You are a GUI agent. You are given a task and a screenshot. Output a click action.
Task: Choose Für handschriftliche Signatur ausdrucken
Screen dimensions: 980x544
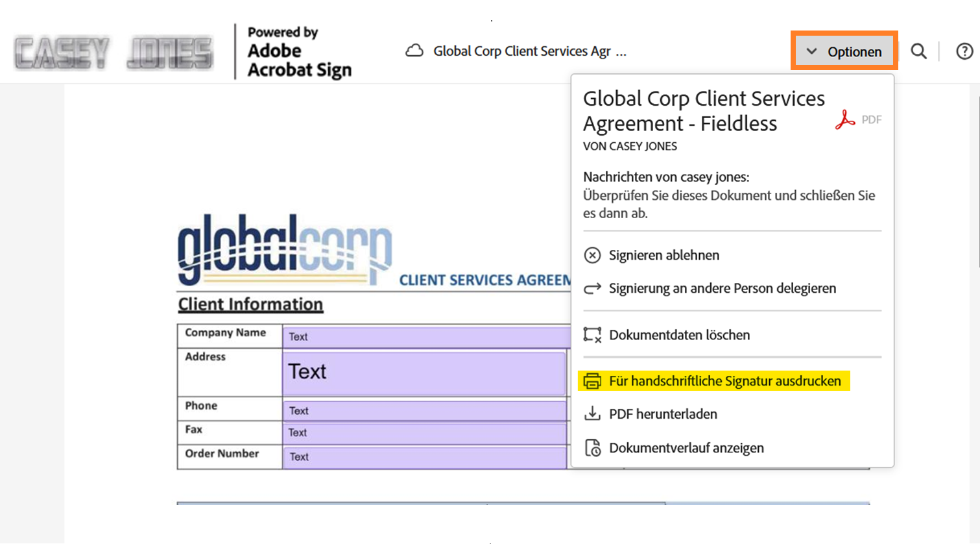[x=724, y=381]
